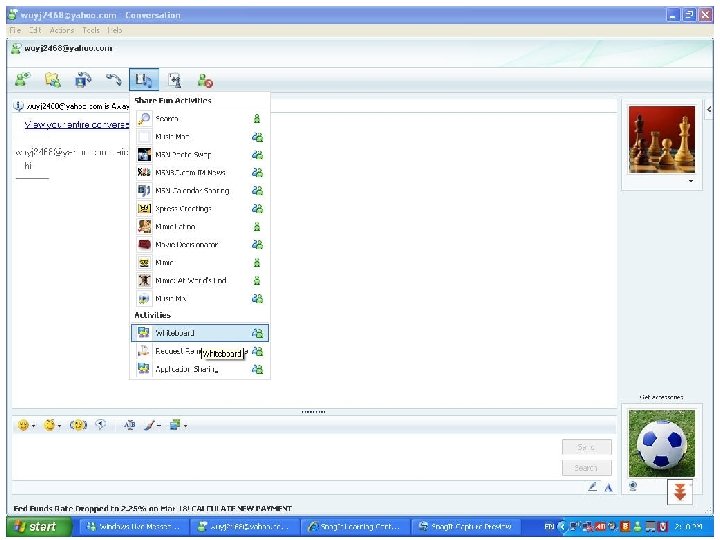Open View your entire conversation link
Screen dimensions: 720x540
(77, 124)
